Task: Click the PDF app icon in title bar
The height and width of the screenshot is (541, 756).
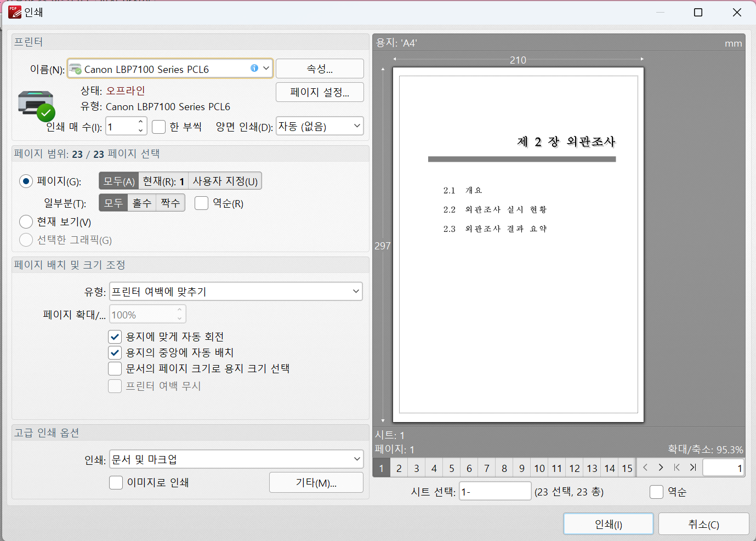Action: click(x=15, y=12)
